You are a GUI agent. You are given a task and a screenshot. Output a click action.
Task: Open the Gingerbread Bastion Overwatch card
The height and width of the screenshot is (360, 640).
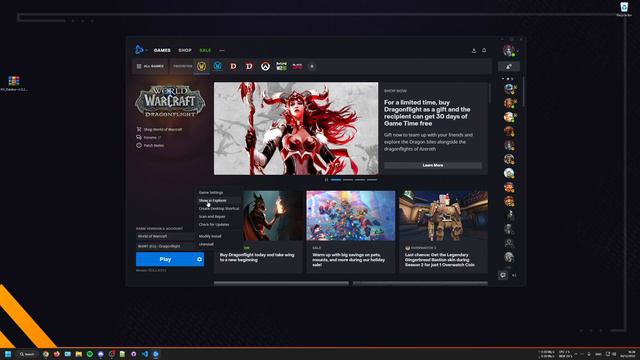click(443, 232)
